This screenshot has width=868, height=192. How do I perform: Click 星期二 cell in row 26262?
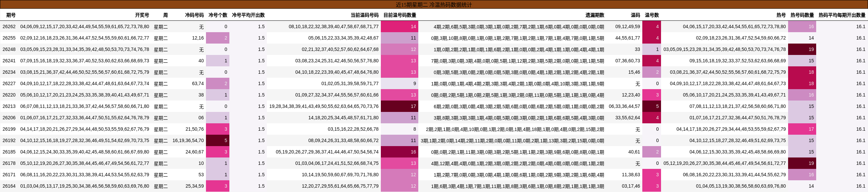pyautogui.click(x=161, y=27)
